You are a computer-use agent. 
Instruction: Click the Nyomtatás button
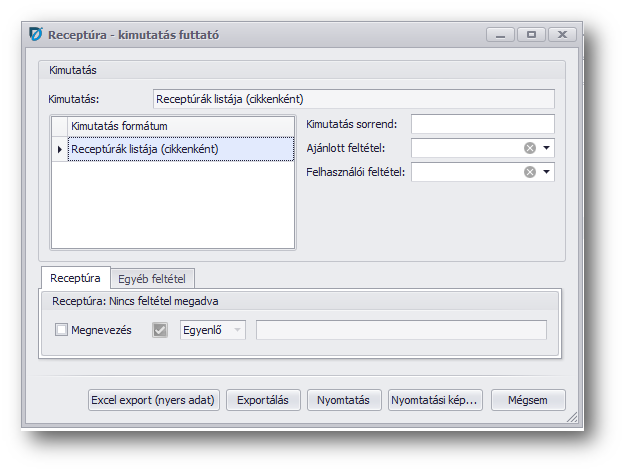pyautogui.click(x=343, y=400)
